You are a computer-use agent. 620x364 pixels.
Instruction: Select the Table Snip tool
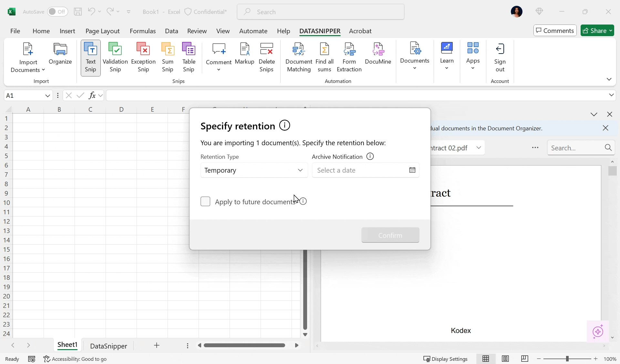pos(189,57)
